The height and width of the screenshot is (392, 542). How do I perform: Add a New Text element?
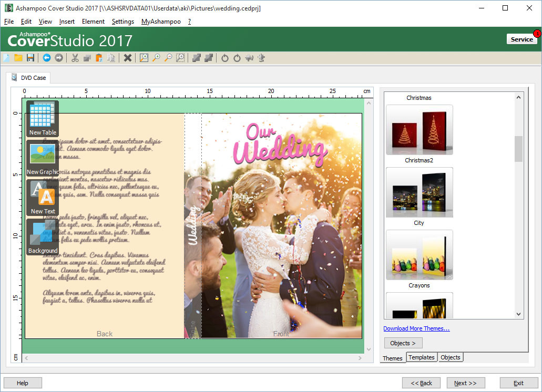(43, 197)
